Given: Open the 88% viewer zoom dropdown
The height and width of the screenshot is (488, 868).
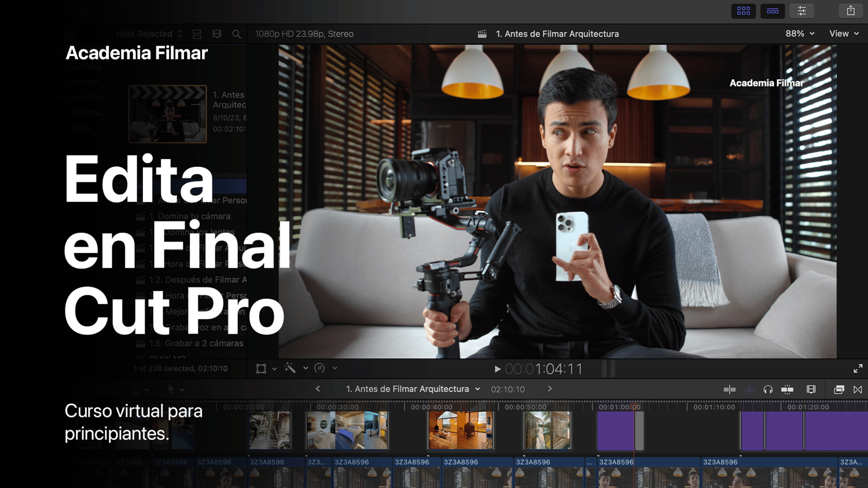Looking at the screenshot, I should click(800, 34).
